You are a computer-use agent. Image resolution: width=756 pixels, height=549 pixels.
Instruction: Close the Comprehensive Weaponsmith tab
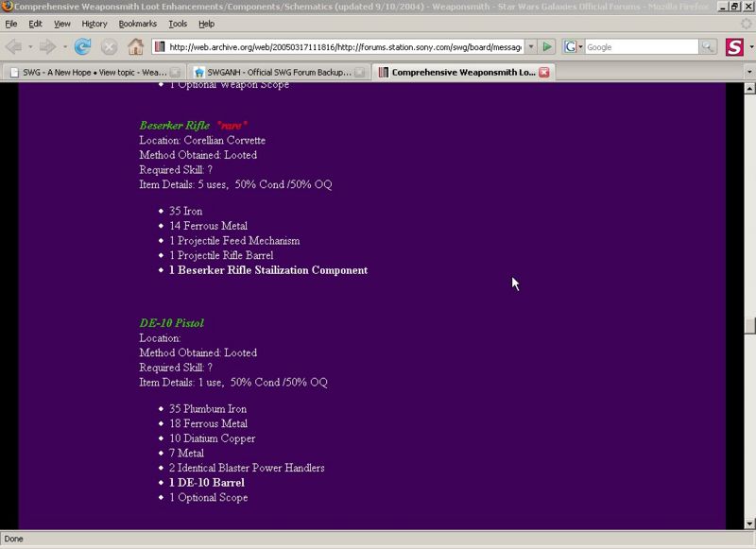543,72
